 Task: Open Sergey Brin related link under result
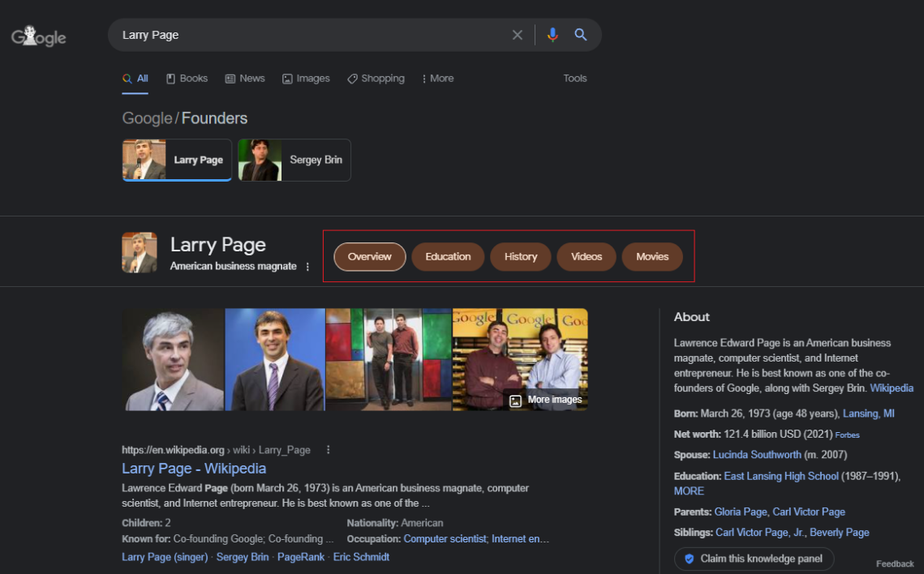tap(243, 557)
